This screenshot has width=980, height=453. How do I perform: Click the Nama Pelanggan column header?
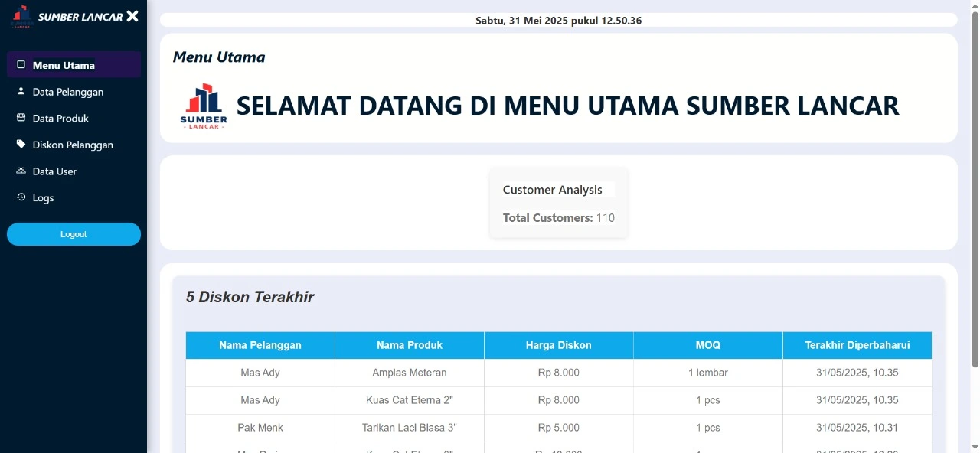coord(260,344)
